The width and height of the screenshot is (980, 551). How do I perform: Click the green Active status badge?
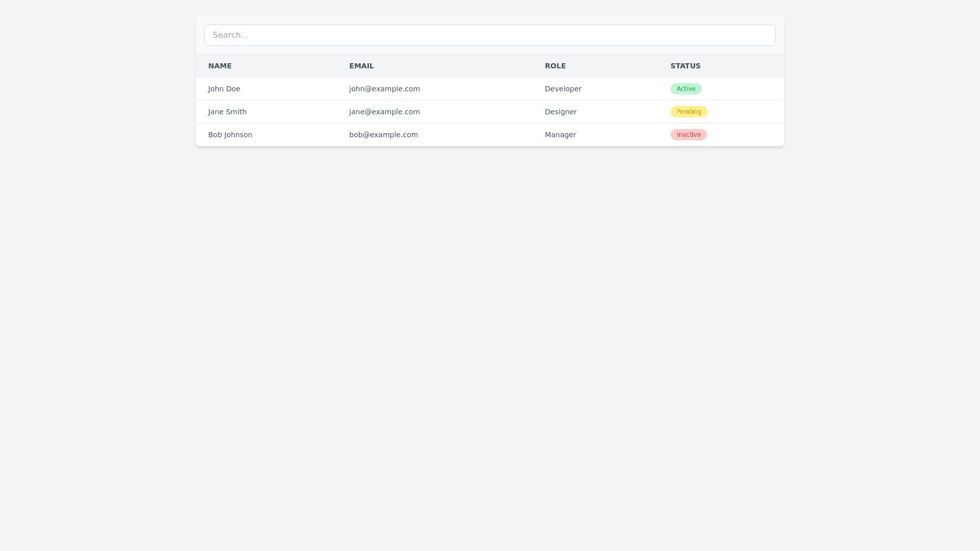pyautogui.click(x=686, y=89)
